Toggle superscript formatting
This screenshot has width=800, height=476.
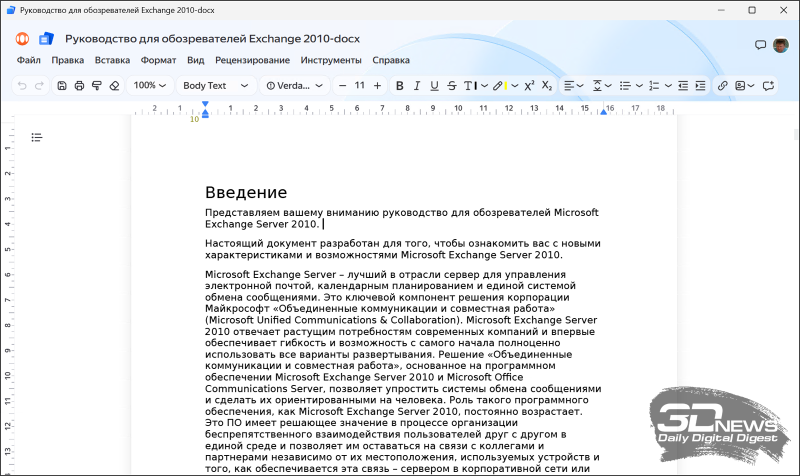[530, 86]
